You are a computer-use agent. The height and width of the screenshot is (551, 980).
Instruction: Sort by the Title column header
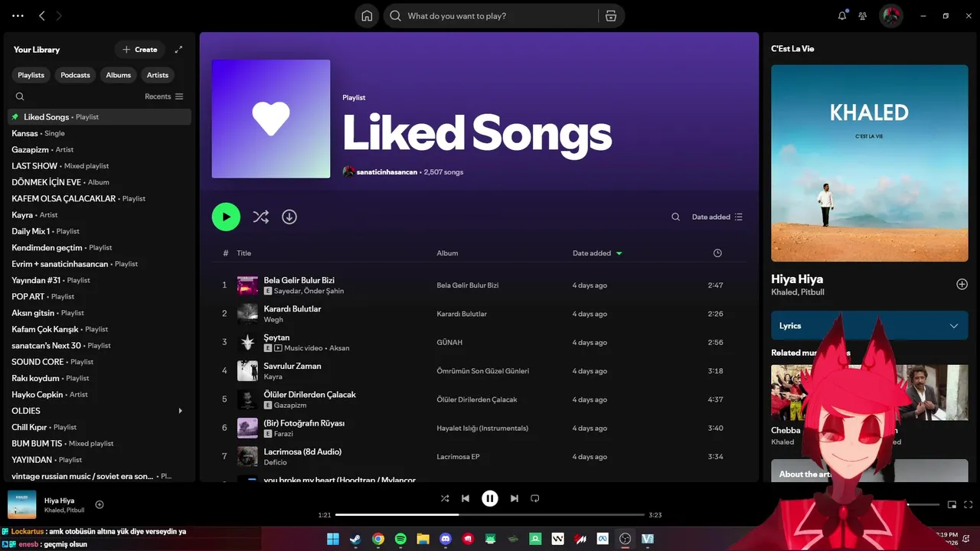pos(243,253)
